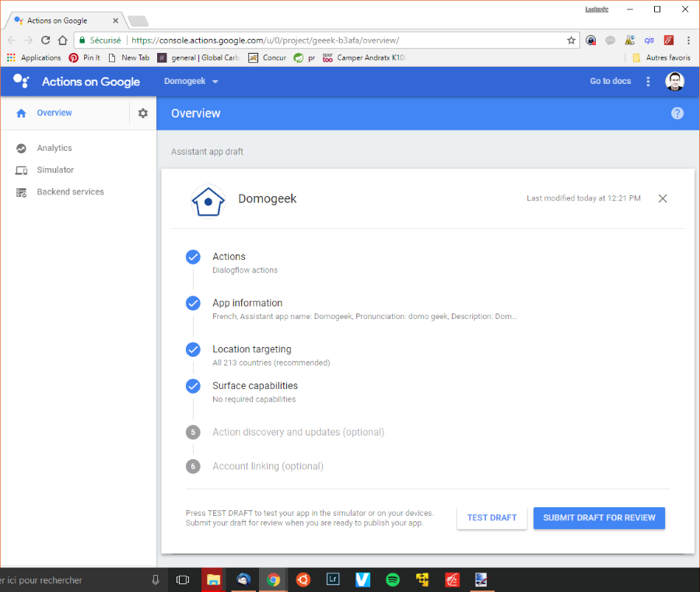Open Lightroom from the taskbar

point(333,580)
